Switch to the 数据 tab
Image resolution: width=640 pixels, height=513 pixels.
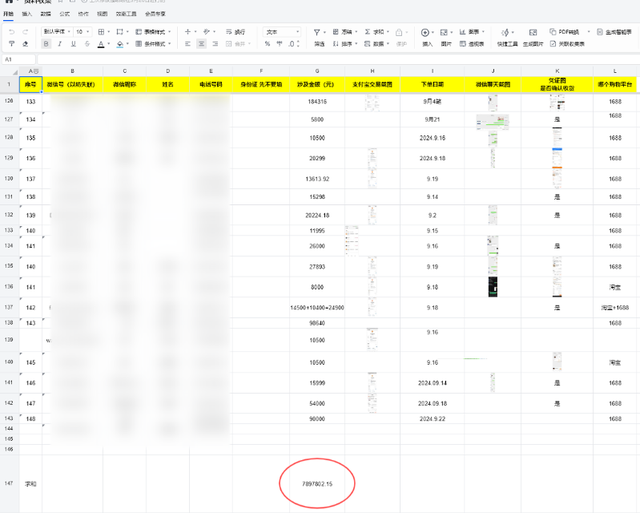click(x=46, y=14)
